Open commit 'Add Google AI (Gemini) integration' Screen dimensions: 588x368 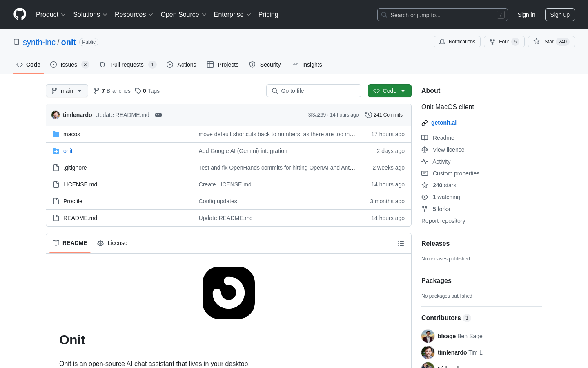(x=243, y=151)
